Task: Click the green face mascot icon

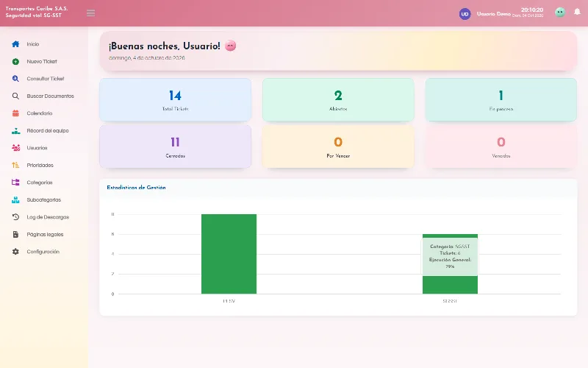Action: 560,13
